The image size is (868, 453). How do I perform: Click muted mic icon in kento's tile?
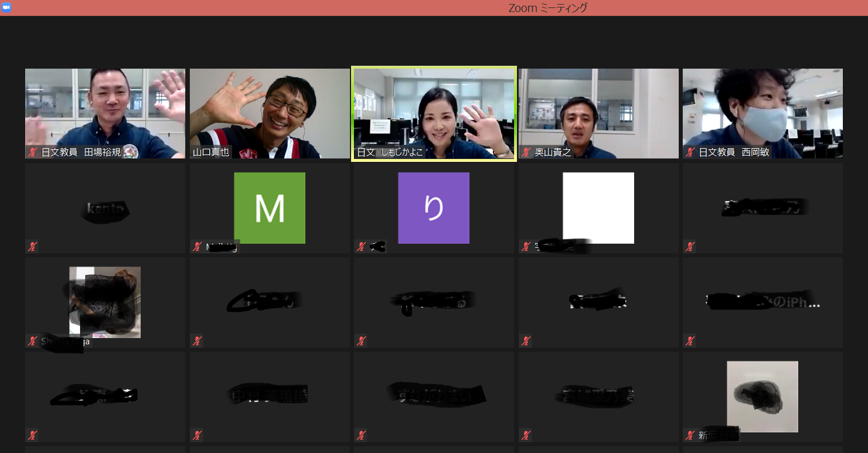pyautogui.click(x=33, y=247)
